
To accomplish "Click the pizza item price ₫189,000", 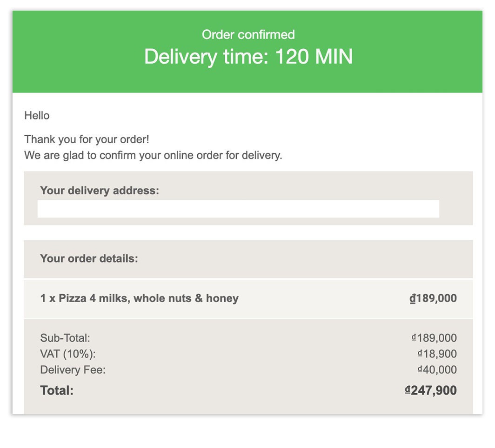I will [433, 298].
